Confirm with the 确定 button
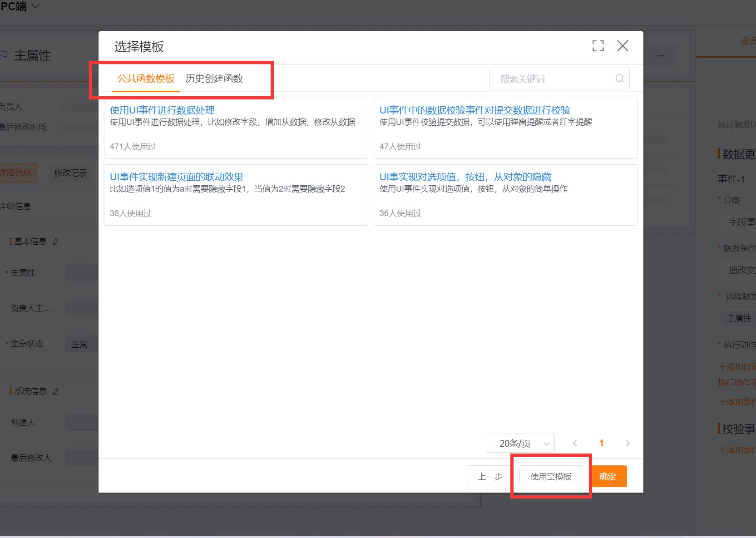The image size is (756, 538). click(x=608, y=476)
